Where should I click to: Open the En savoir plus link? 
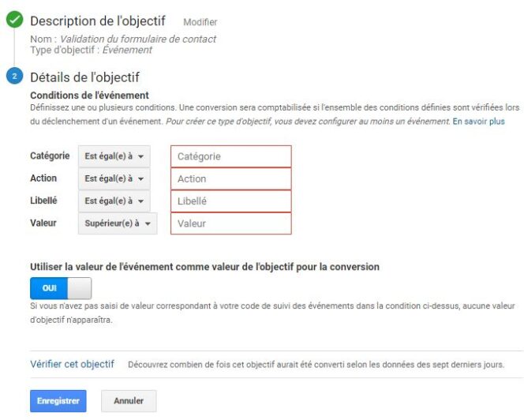477,122
